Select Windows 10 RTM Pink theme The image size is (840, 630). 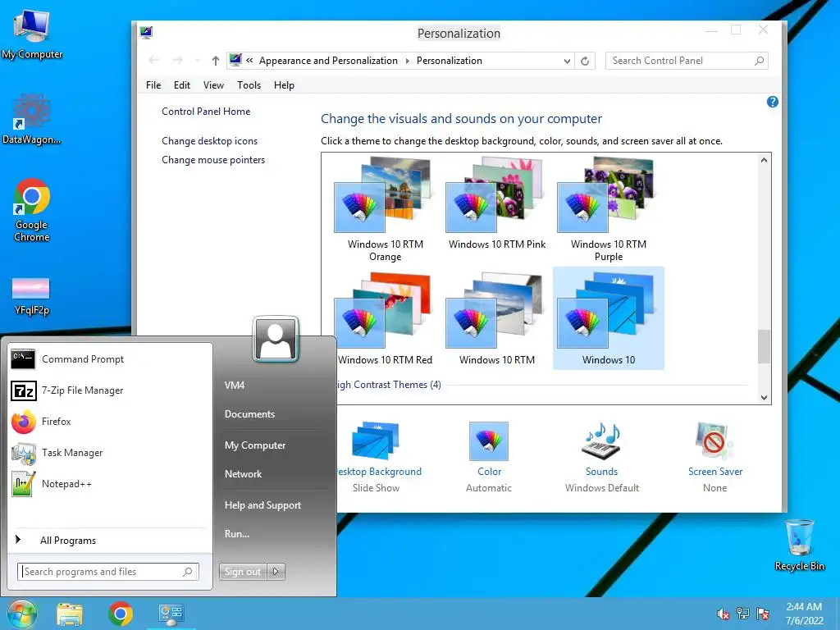point(496,204)
